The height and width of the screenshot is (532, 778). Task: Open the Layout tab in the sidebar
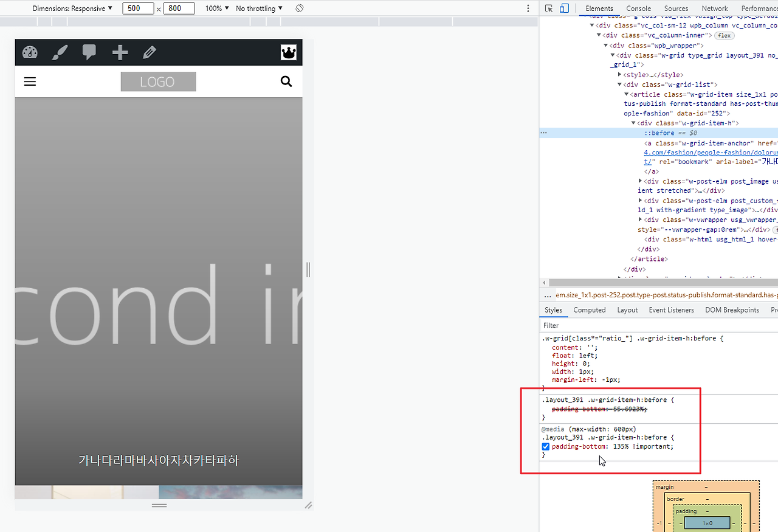[627, 310]
